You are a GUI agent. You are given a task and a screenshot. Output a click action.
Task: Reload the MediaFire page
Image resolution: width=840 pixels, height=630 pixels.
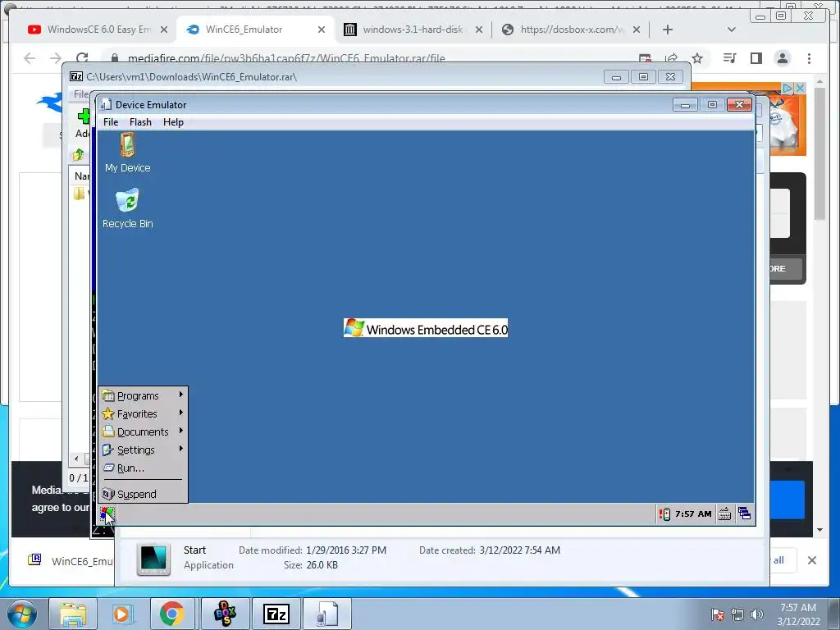coord(82,58)
